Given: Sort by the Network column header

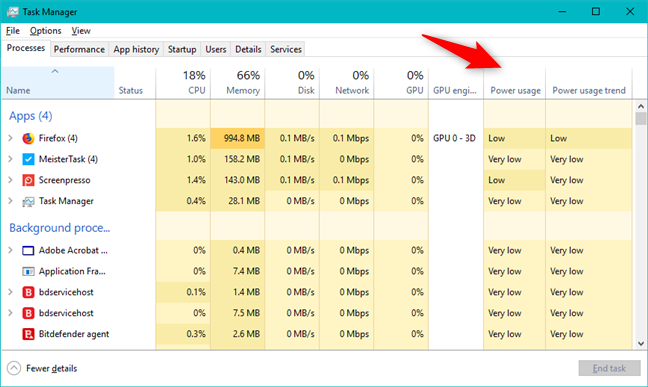Looking at the screenshot, I should pos(347,83).
